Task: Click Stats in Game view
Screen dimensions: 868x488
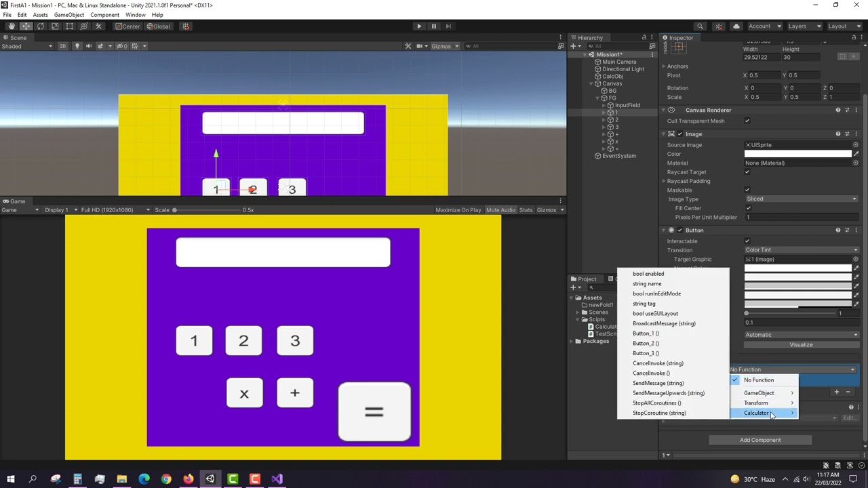Action: 526,210
